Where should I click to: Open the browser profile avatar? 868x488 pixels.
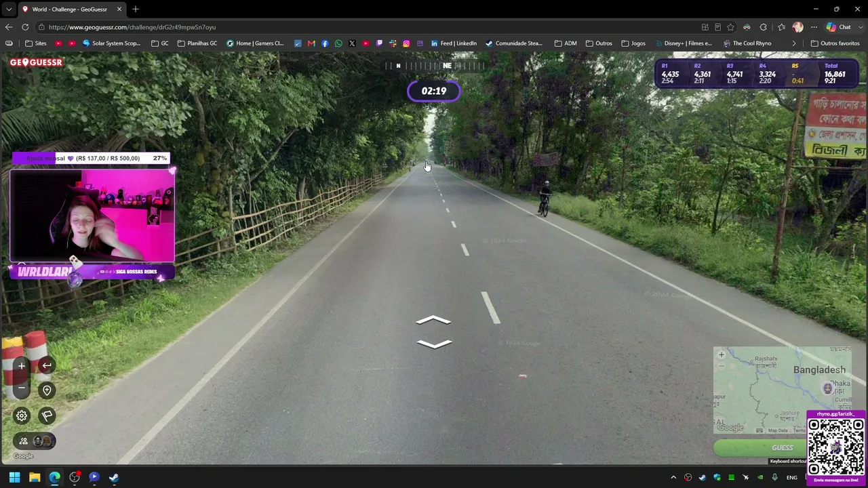click(798, 27)
